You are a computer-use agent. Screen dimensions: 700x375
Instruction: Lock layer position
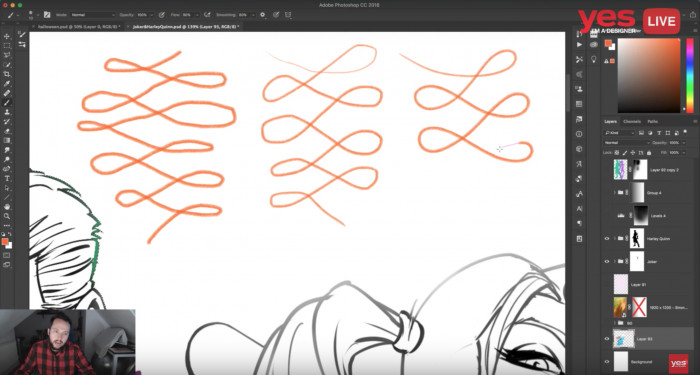pos(633,153)
